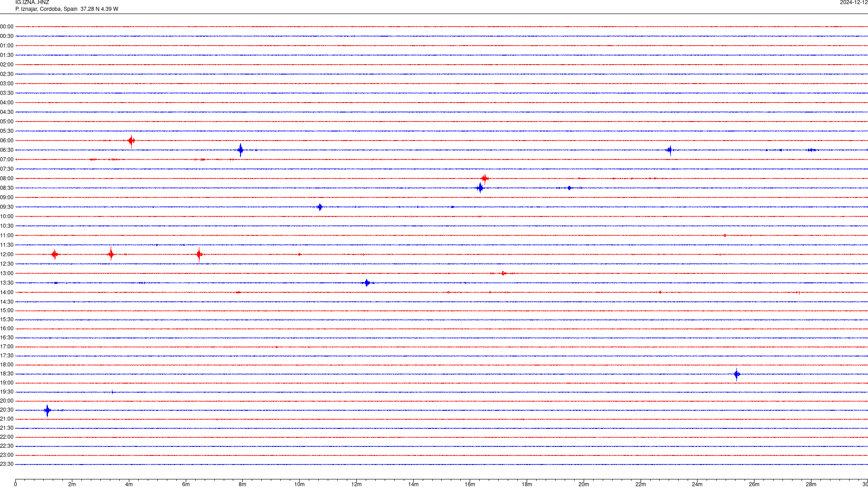Image resolution: width=868 pixels, height=488 pixels.
Task: Click the station code IG.IZNA..HNZ title
Action: pyautogui.click(x=32, y=3)
